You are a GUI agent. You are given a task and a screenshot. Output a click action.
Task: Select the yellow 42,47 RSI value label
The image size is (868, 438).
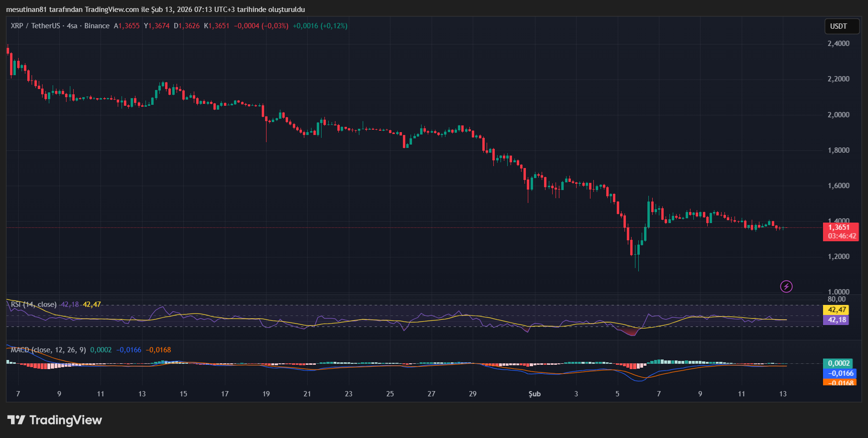pyautogui.click(x=836, y=310)
